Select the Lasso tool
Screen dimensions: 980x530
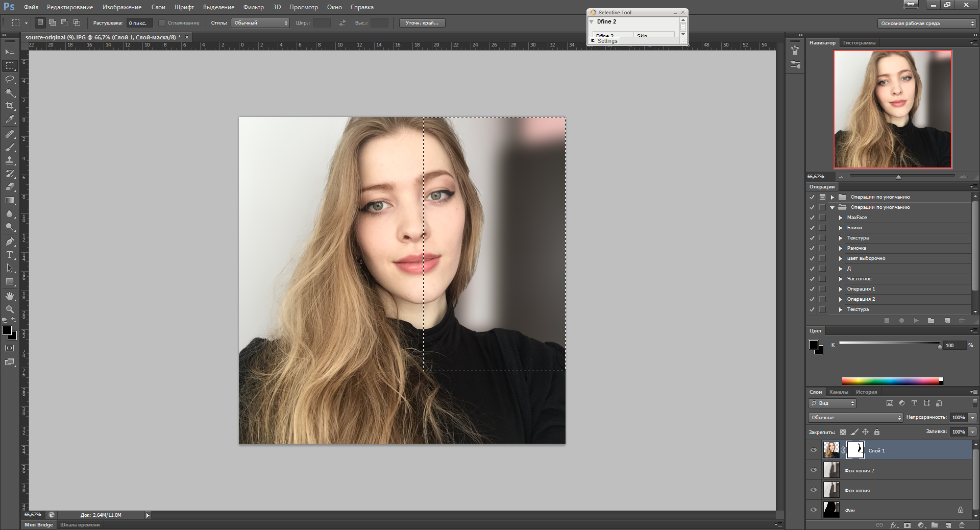10,79
